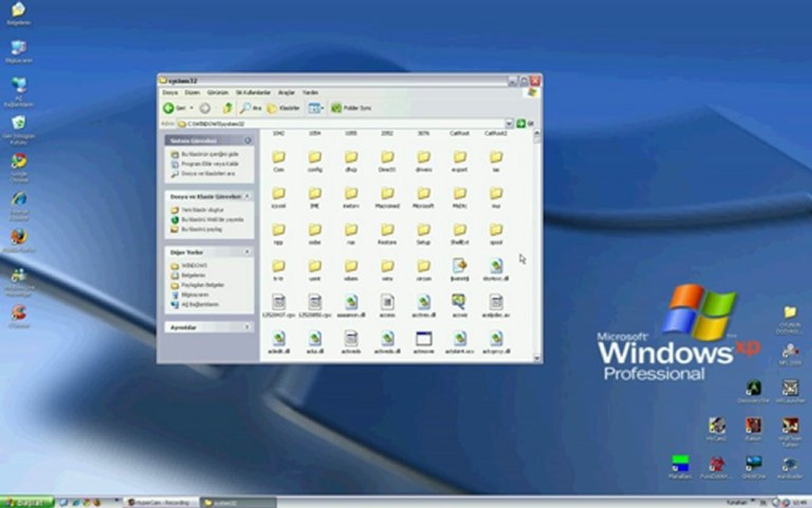Screen dimensions: 812x508
Task: Click the green Geri (Back) arrow icon
Action: coord(168,108)
